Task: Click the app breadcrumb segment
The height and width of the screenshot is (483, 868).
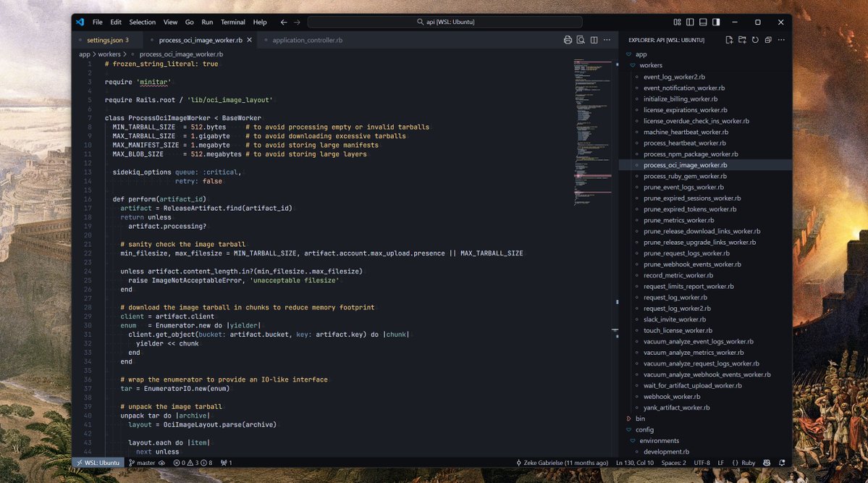Action: point(84,54)
